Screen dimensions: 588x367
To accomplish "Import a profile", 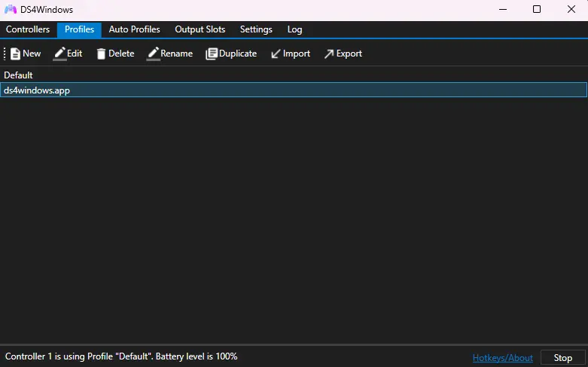I will (291, 54).
